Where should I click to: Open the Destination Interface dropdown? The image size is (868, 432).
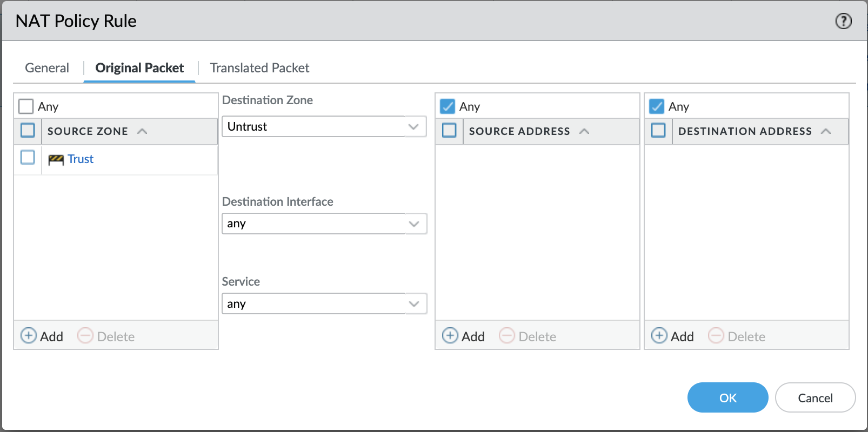click(414, 224)
